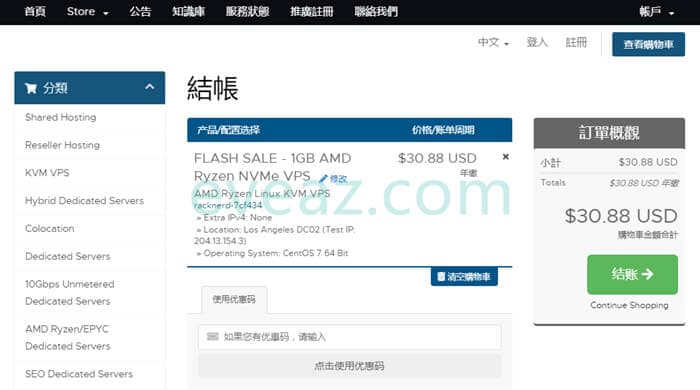Select the 使用优惠码 promo code tab
This screenshot has width=700, height=390.
point(234,299)
